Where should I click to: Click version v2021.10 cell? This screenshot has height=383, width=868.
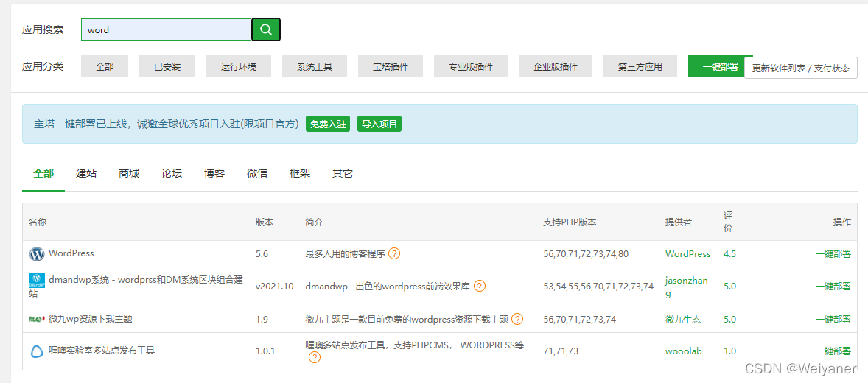(275, 286)
